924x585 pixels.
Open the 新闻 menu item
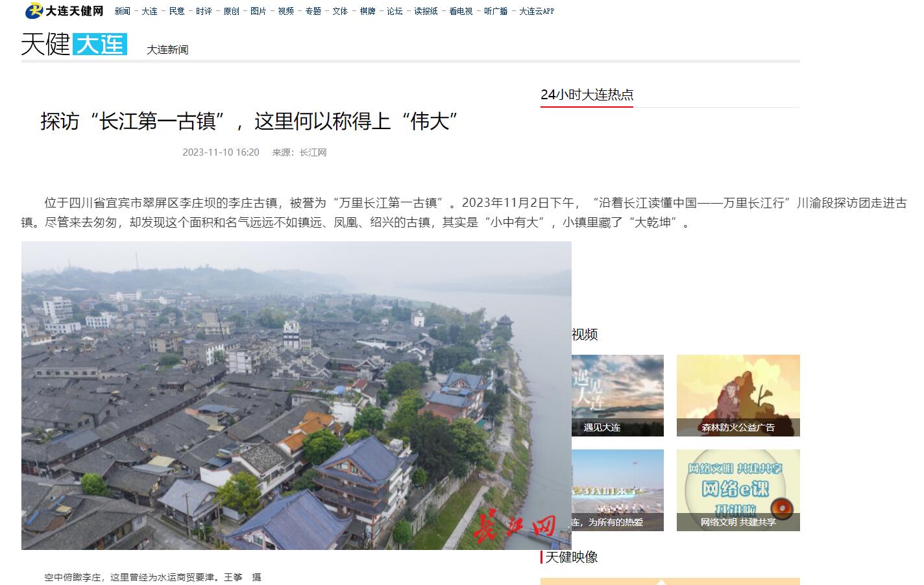pos(122,11)
